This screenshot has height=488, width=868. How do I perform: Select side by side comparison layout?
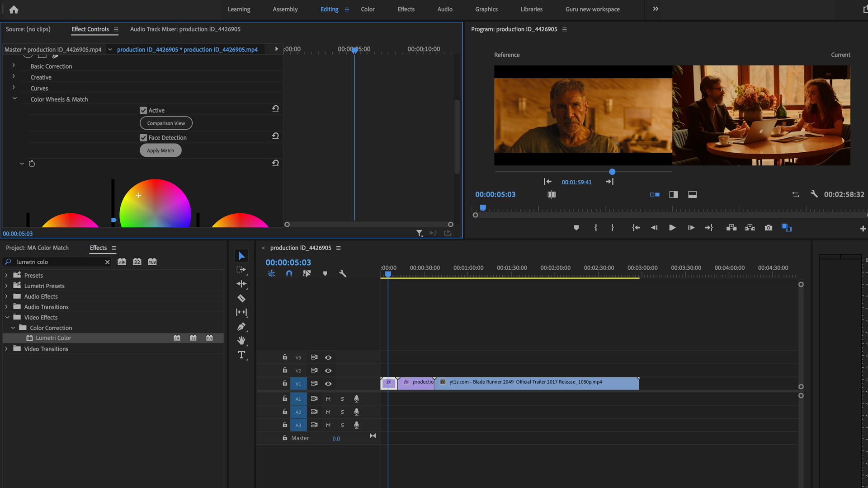pos(655,194)
